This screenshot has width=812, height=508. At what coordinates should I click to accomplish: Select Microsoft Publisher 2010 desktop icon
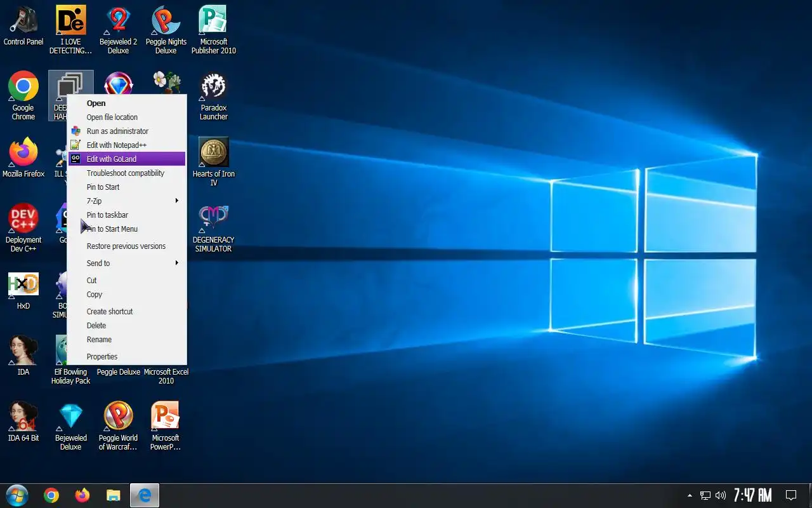pos(214,30)
